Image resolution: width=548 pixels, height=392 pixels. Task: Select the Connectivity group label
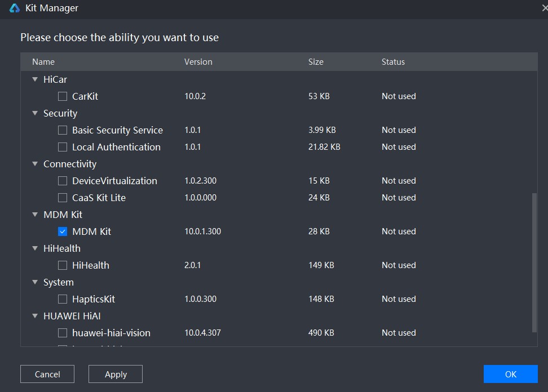coord(70,164)
